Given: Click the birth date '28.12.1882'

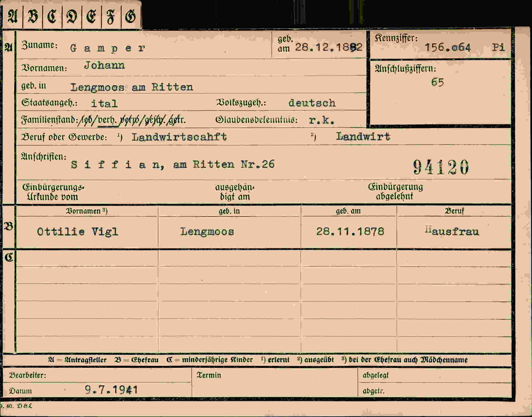Looking at the screenshot, I should tap(329, 47).
